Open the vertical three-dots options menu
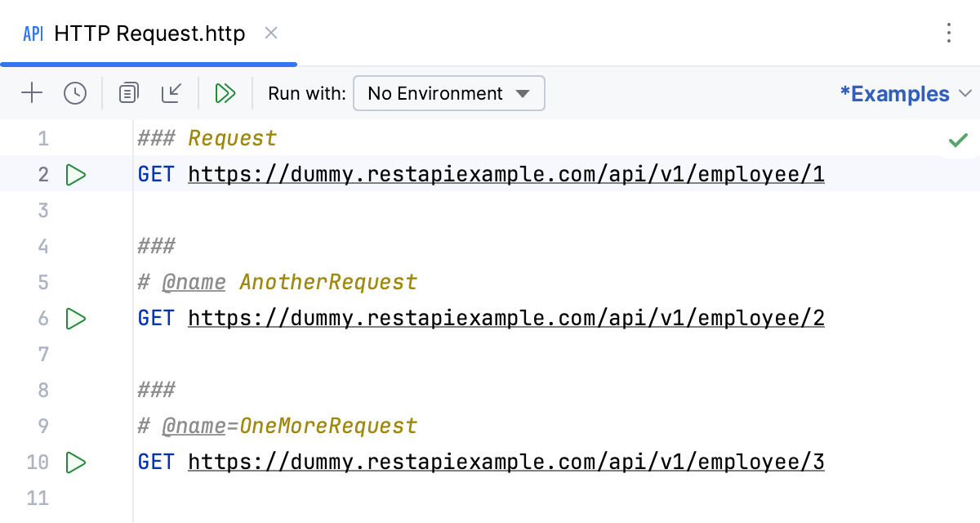The image size is (980, 523). pyautogui.click(x=948, y=34)
